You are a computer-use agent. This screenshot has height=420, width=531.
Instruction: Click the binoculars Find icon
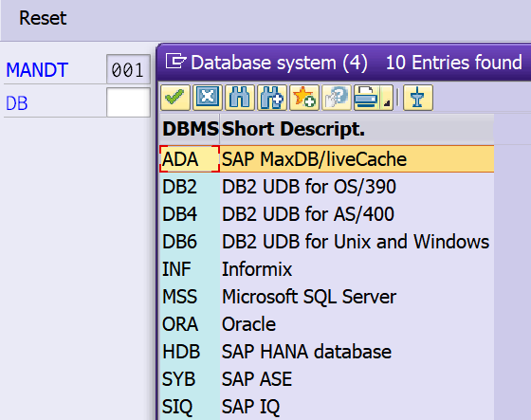239,98
